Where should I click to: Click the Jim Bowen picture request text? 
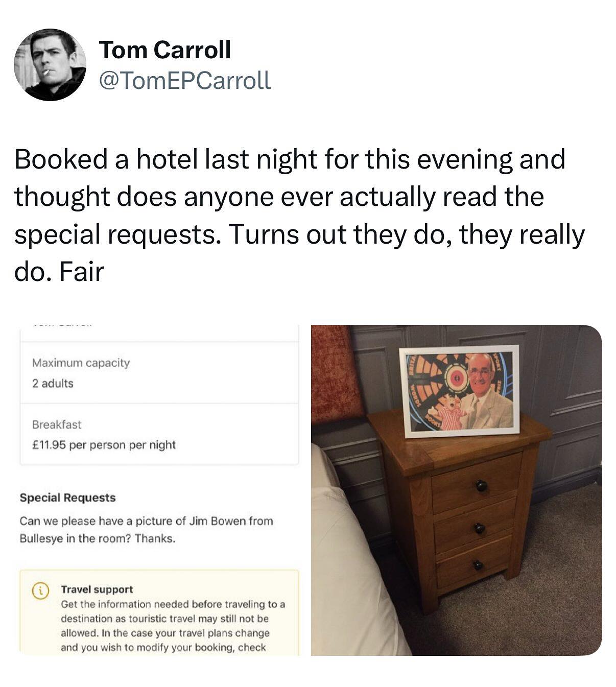(x=146, y=529)
